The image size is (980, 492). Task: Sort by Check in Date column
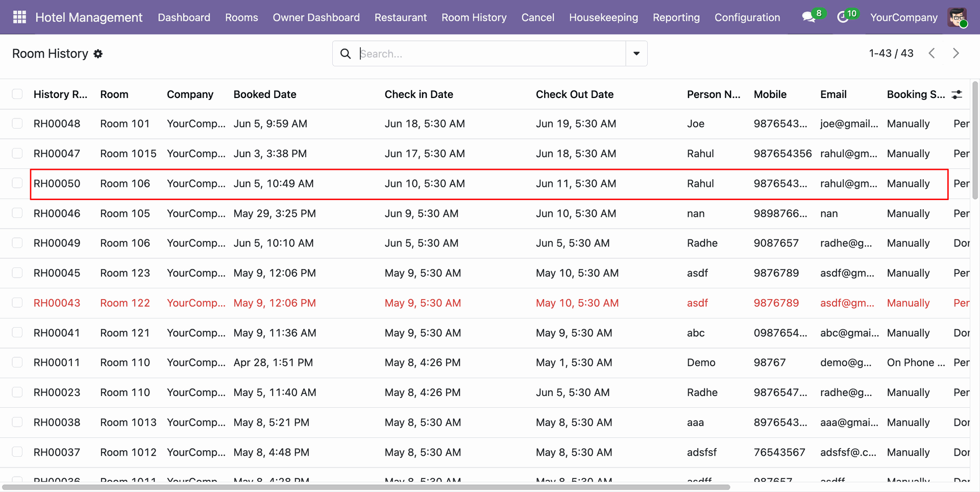point(419,94)
